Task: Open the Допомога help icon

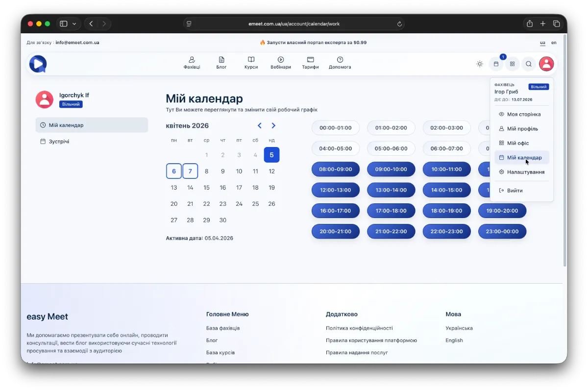Action: click(340, 60)
